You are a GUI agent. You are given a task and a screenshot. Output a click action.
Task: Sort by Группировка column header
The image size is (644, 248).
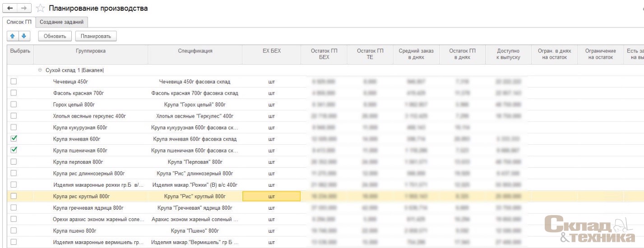click(91, 51)
